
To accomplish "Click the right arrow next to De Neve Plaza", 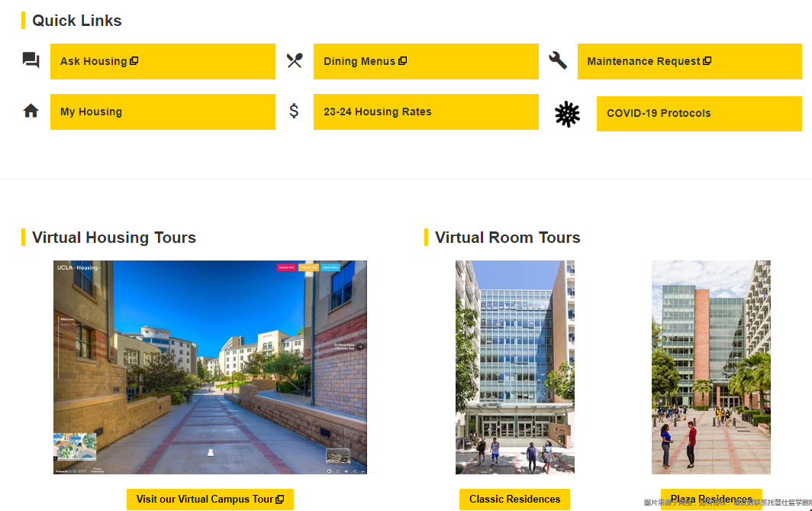I will [360, 347].
